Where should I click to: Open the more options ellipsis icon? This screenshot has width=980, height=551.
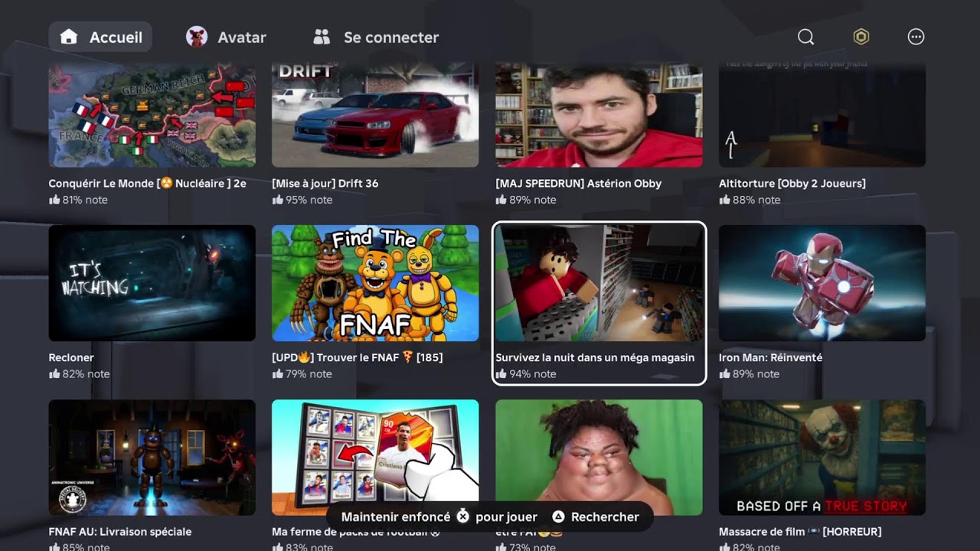click(x=916, y=37)
